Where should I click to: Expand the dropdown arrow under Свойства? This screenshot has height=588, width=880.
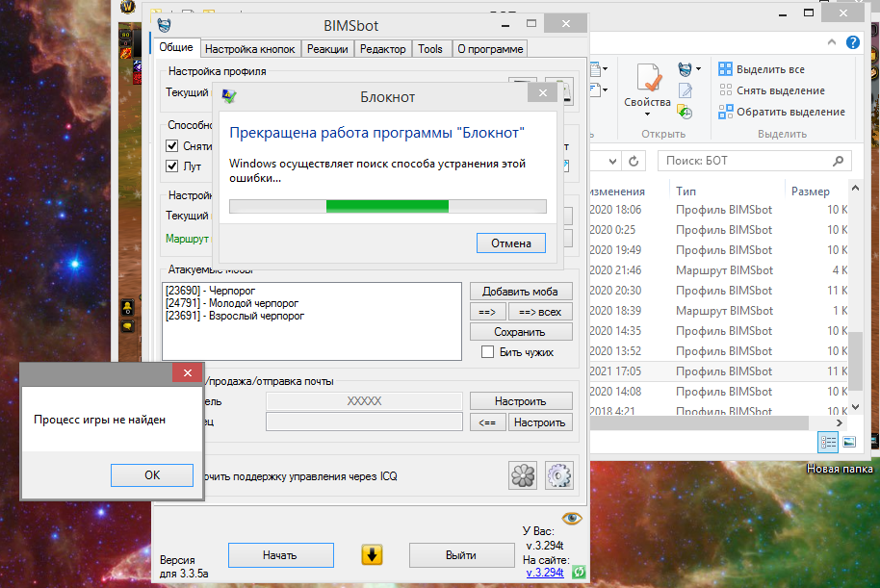(x=646, y=115)
